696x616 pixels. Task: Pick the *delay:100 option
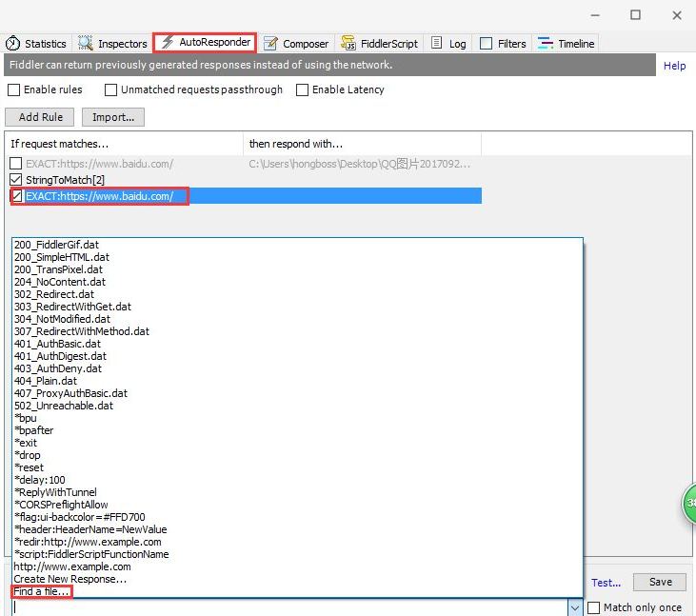tap(296, 480)
